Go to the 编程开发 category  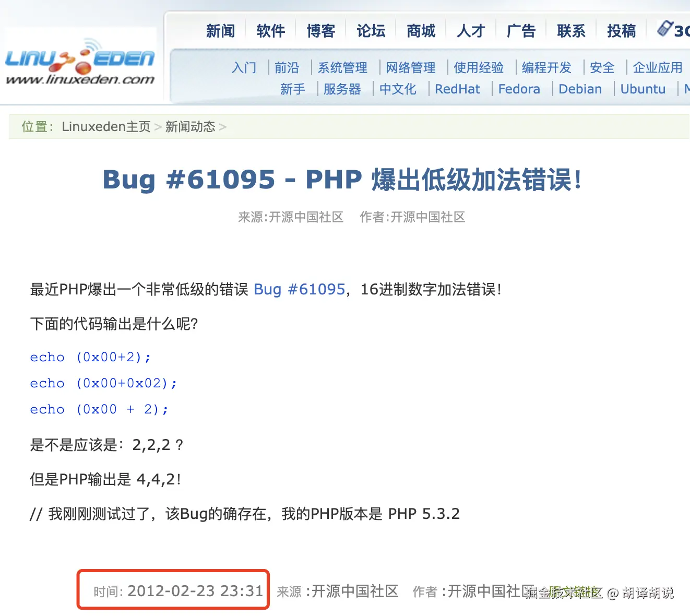tap(546, 68)
